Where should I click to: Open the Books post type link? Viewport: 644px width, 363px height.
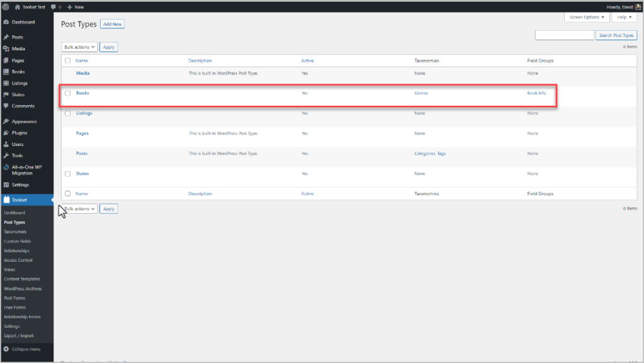[x=82, y=93]
